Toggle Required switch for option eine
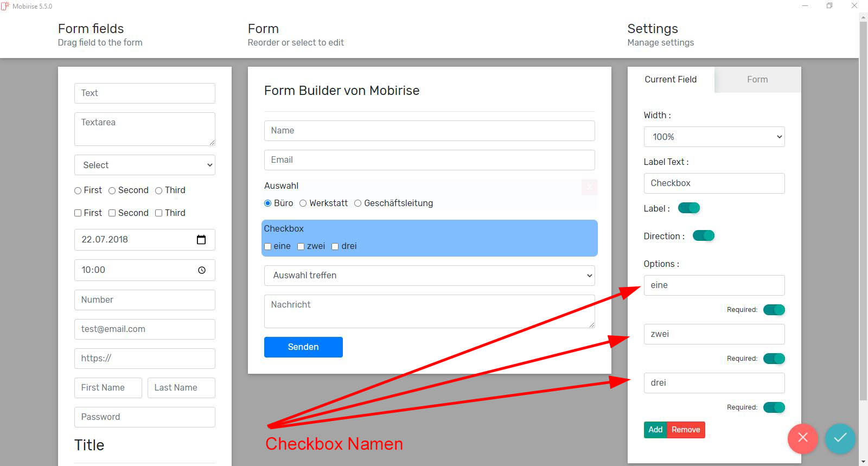 (774, 310)
